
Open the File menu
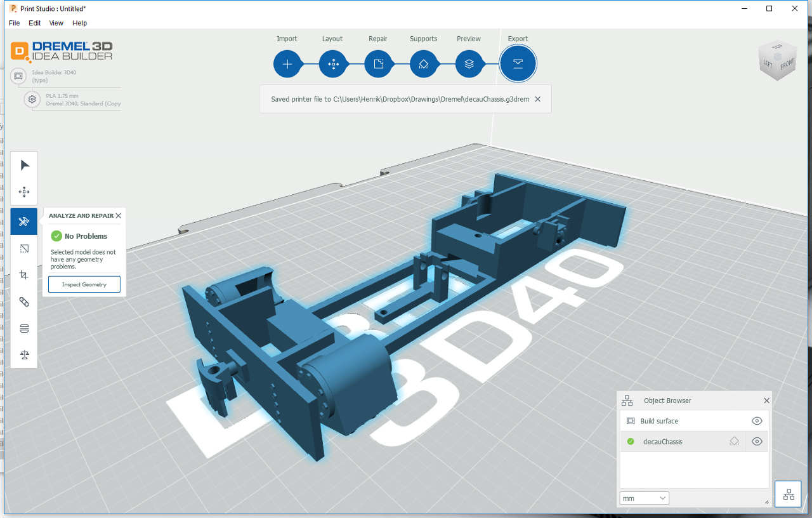(14, 23)
